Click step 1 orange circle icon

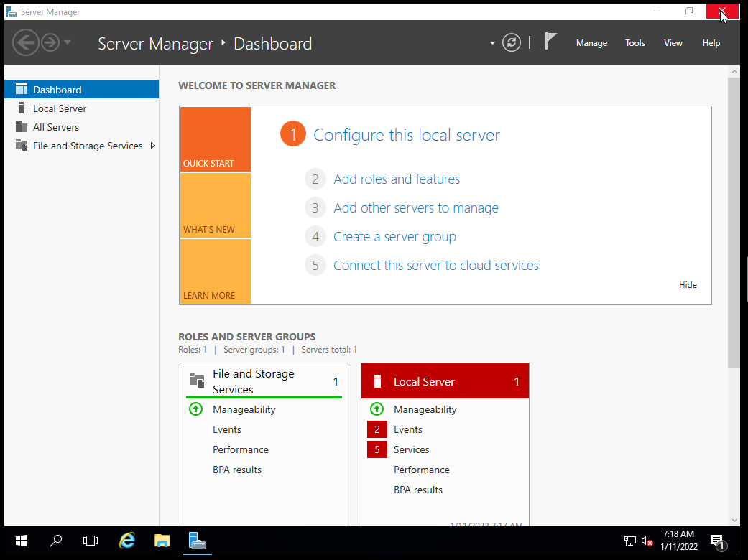pos(293,134)
